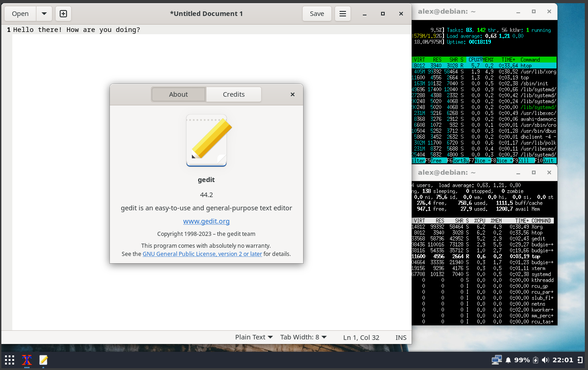Create a new document tab in gedit
The height and width of the screenshot is (370, 588).
pos(63,14)
